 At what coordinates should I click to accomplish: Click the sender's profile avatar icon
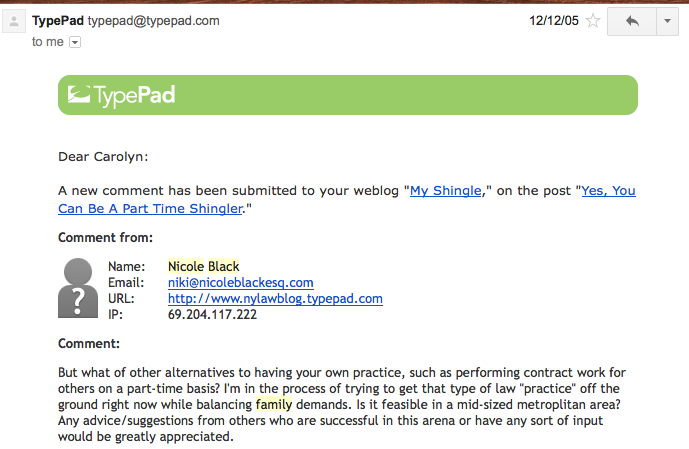(15, 22)
